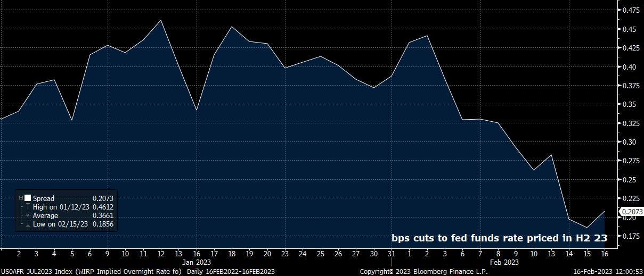
Task: Click the 0.175 y-axis label
Action: pos(631,236)
